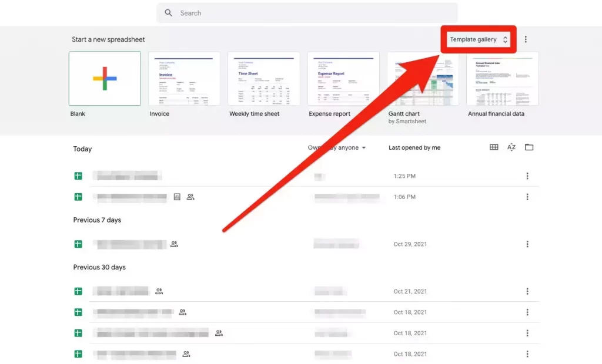Open the Owned by anyone dropdown
This screenshot has height=364, width=602.
pos(337,148)
